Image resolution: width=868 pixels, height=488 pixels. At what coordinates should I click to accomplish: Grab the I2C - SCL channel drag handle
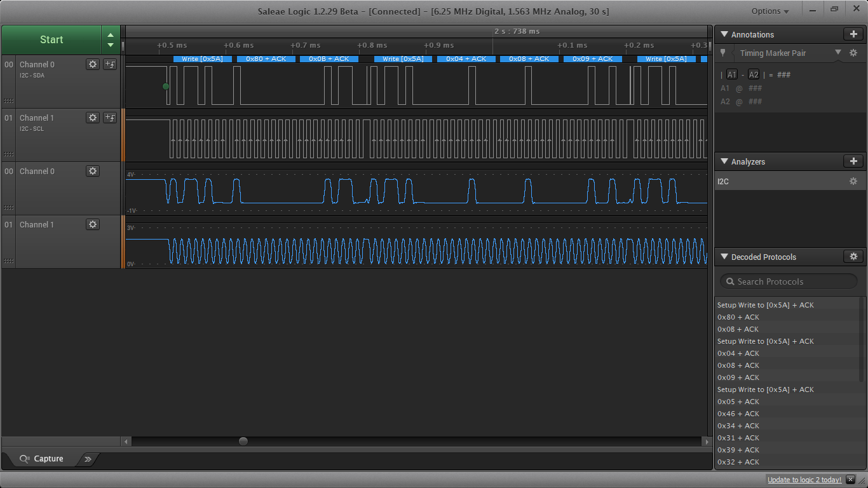click(x=9, y=154)
